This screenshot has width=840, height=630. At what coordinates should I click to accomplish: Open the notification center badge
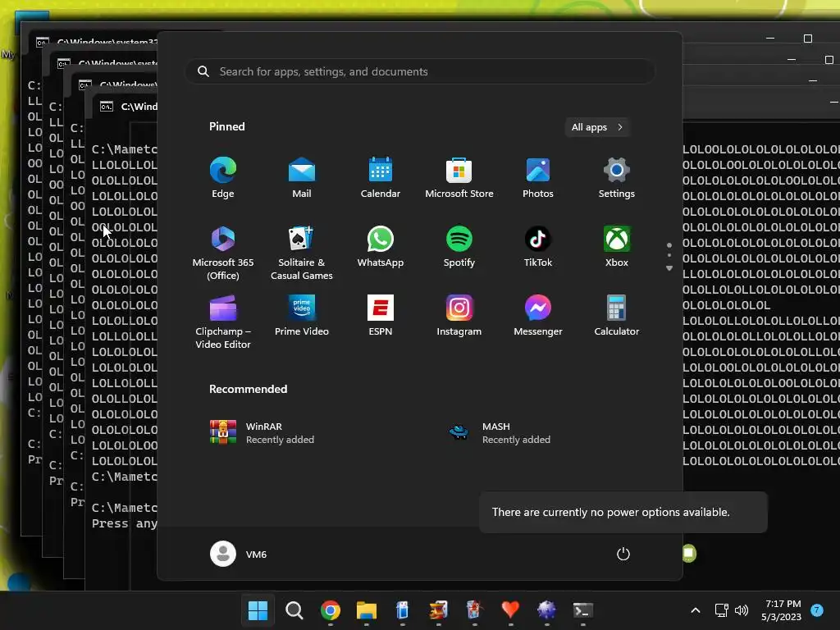click(x=817, y=610)
